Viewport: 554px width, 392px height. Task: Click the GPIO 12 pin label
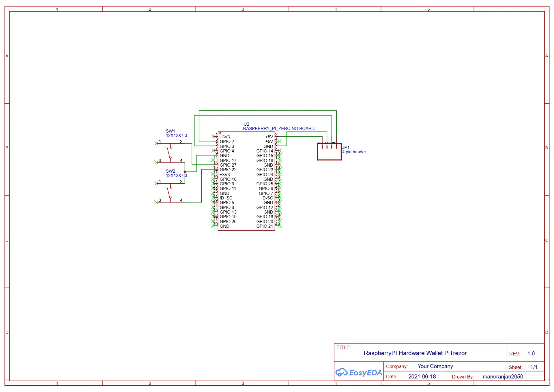[265, 208]
